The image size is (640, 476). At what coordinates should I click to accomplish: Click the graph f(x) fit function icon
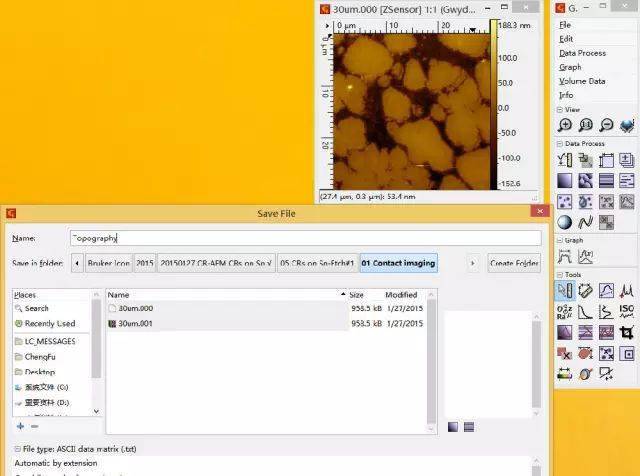[586, 257]
